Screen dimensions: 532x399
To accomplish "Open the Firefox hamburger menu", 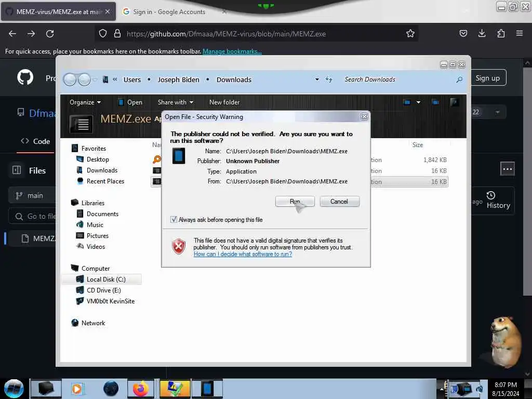I will (x=519, y=33).
